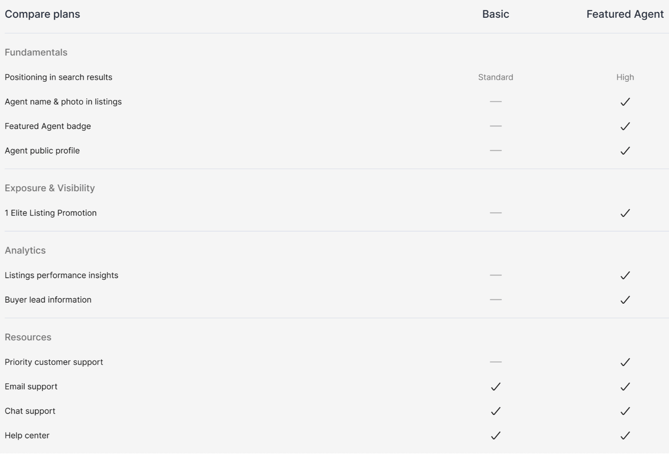
Task: Click Basic plan checkmark for Chat support
Action: coord(496,411)
